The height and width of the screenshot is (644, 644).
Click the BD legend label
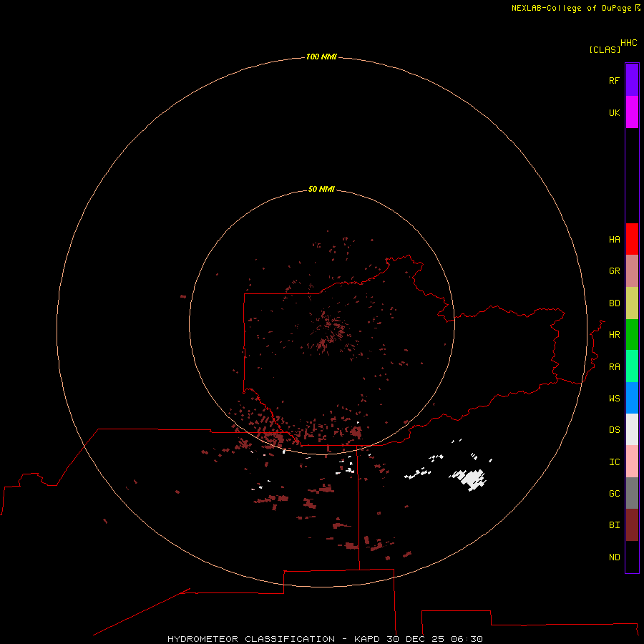click(614, 303)
